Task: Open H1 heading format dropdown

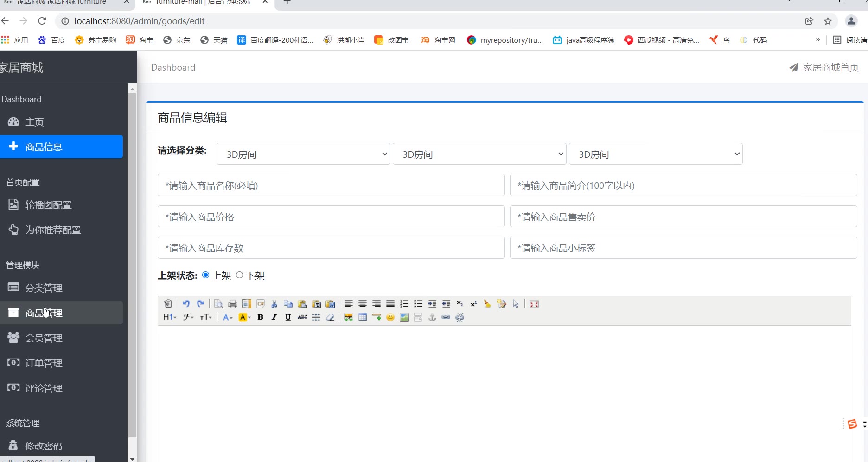Action: pyautogui.click(x=170, y=317)
